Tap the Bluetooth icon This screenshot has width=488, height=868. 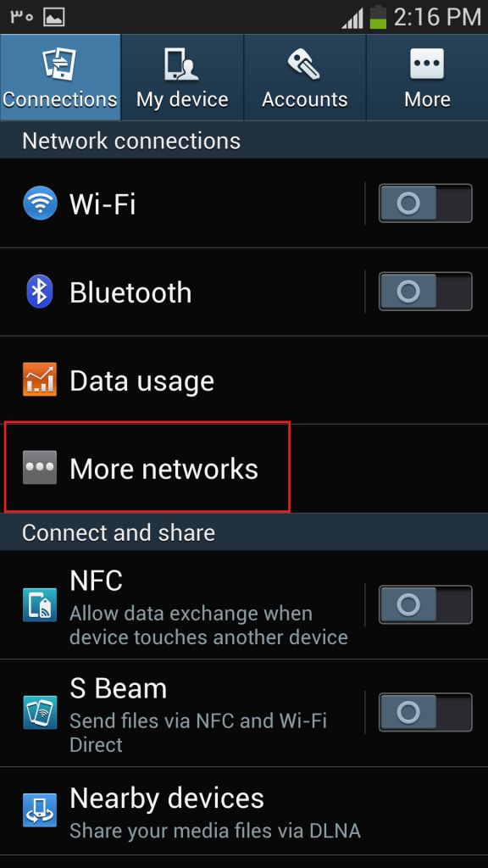coord(40,292)
